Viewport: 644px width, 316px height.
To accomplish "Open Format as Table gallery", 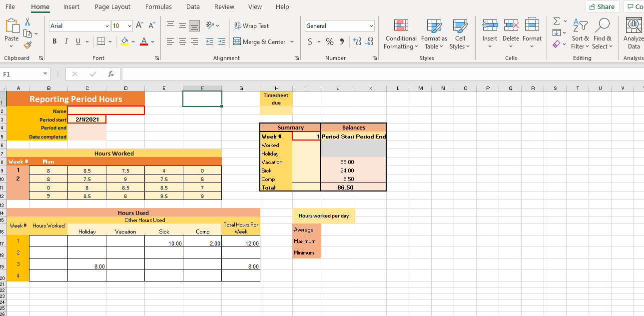I will [x=434, y=34].
